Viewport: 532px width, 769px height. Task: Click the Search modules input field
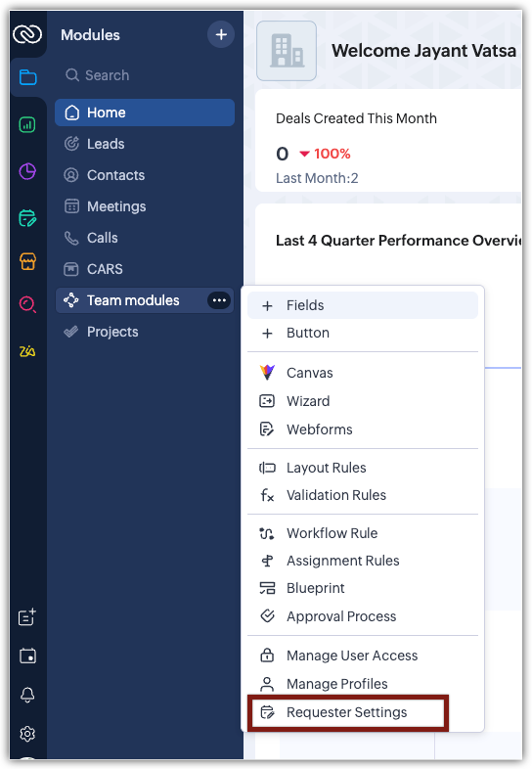(x=145, y=75)
